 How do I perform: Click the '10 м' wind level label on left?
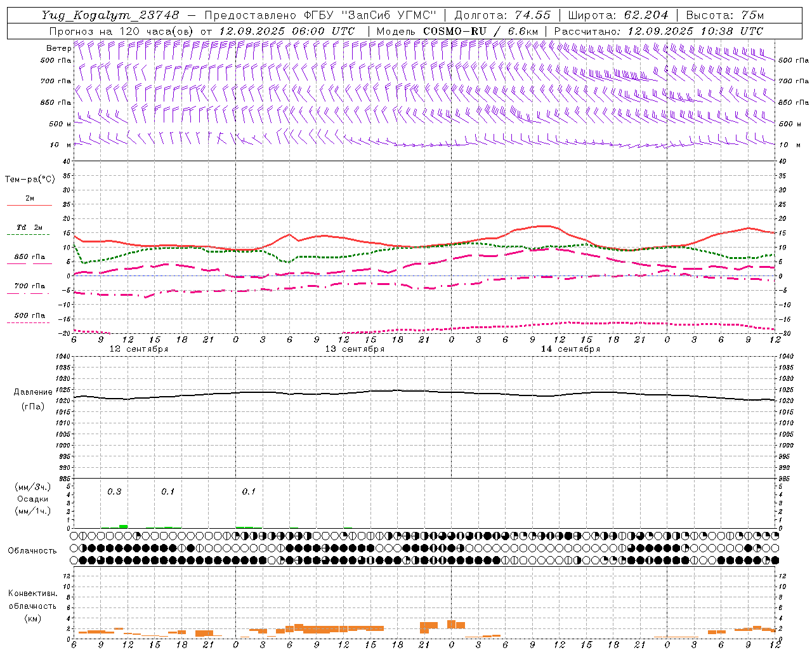61,145
